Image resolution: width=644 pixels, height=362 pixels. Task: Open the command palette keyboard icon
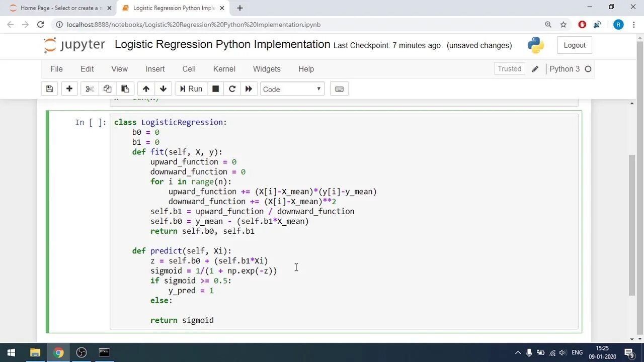point(339,89)
